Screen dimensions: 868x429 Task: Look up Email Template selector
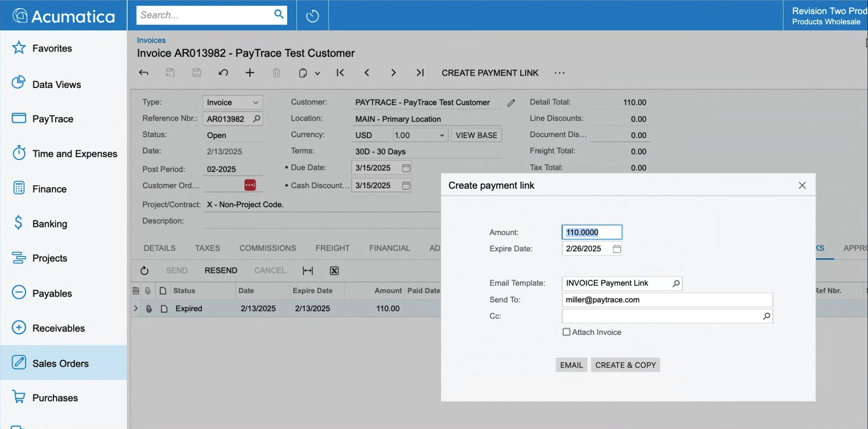coord(676,283)
